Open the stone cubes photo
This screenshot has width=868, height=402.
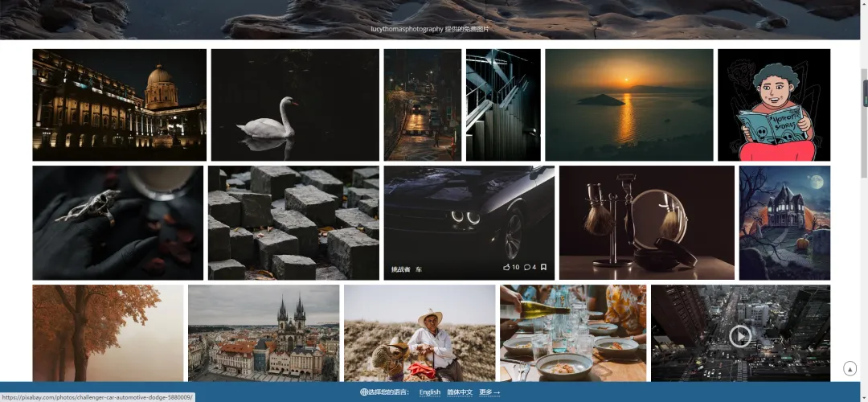click(293, 223)
